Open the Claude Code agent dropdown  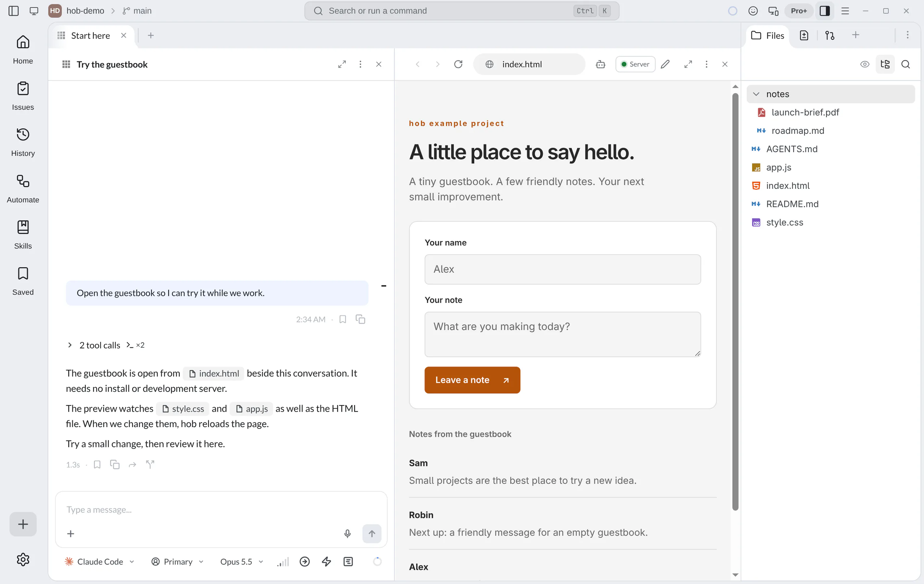(x=99, y=561)
